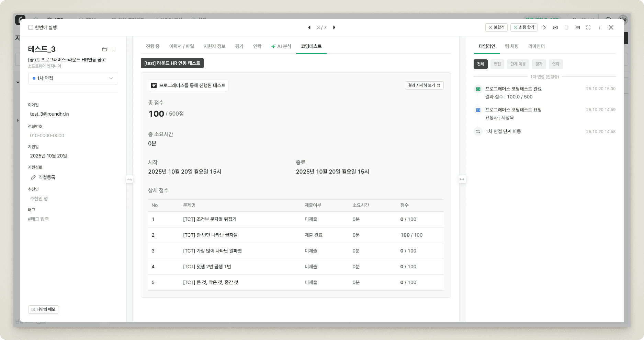Click the right panel divider resize arrow
Screen dimensions: 644x340
tap(462, 179)
